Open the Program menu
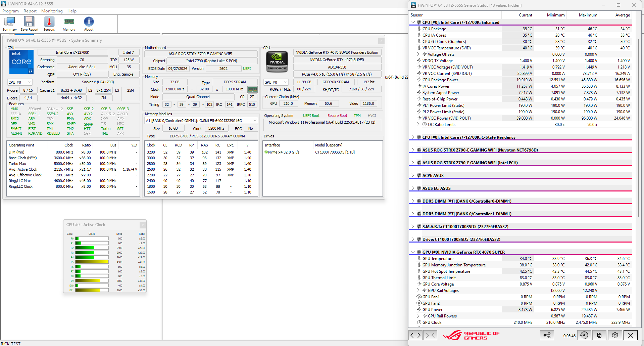The image size is (644, 346). tap(10, 11)
